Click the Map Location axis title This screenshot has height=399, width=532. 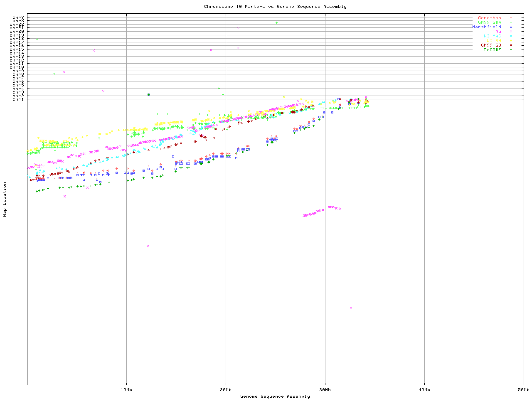pyautogui.click(x=5, y=199)
